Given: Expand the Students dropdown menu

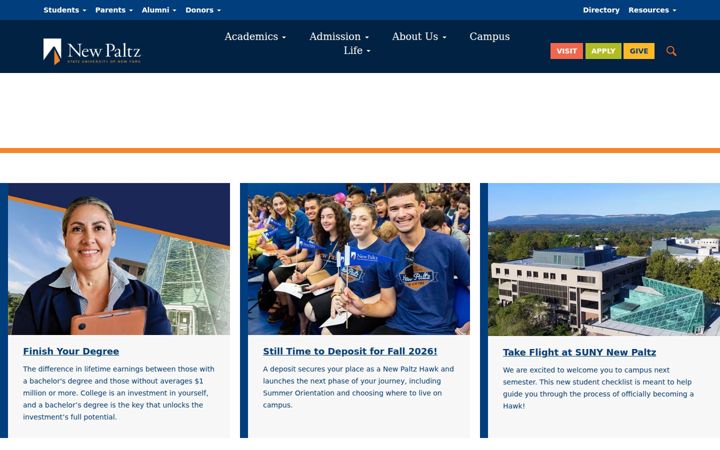Looking at the screenshot, I should (65, 10).
